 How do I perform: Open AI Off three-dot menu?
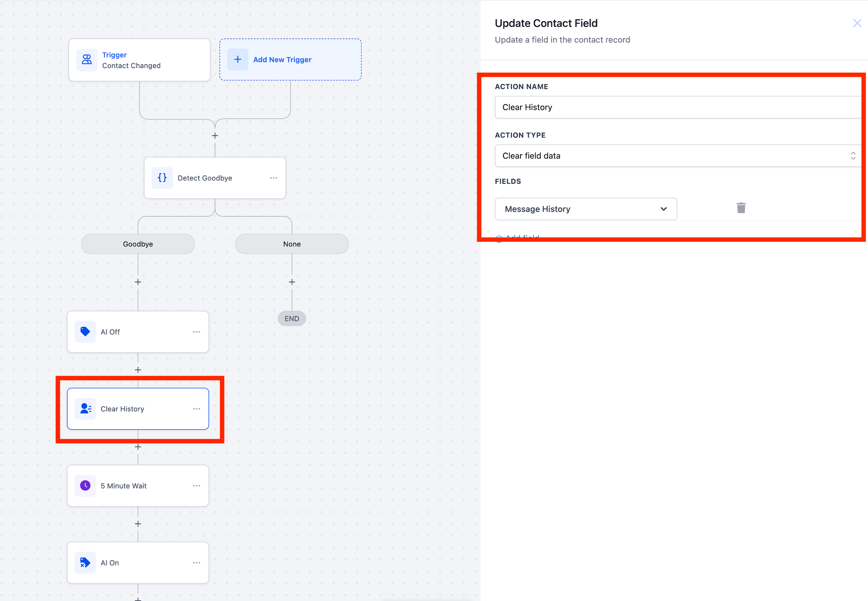[196, 332]
